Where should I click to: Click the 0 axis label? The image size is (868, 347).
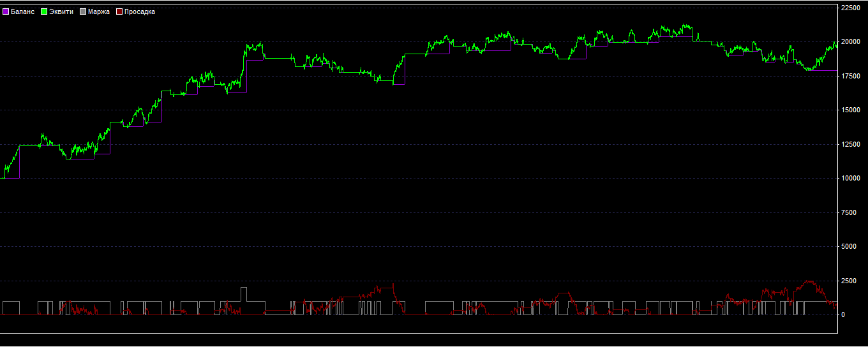[x=844, y=315]
